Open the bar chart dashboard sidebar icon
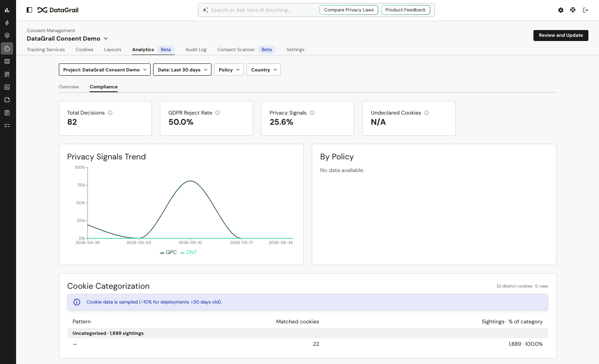This screenshot has width=599, height=364. (7, 10)
